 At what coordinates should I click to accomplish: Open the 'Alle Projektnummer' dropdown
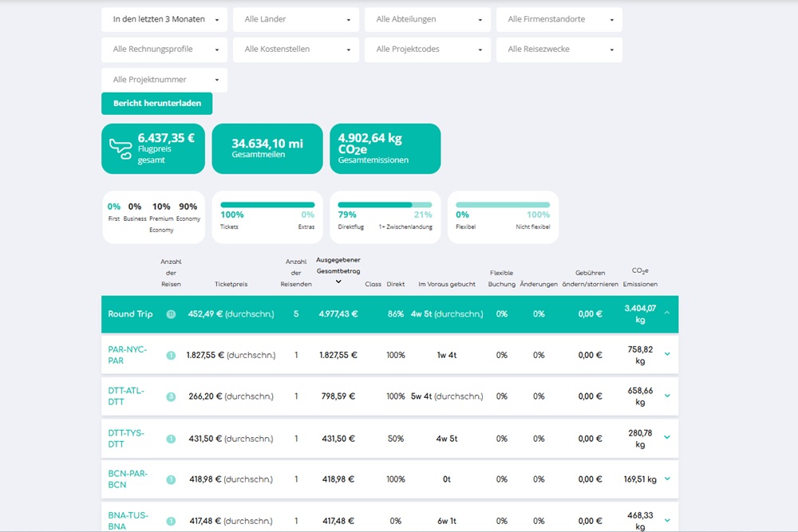coord(164,80)
